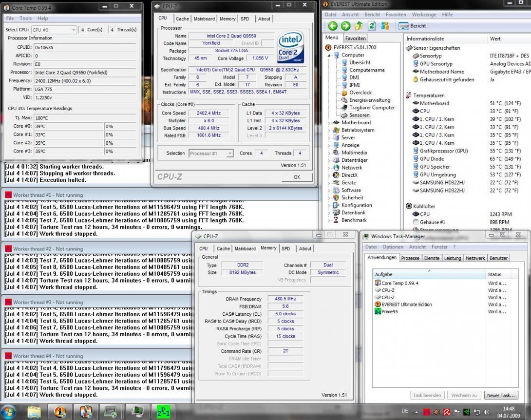
Task: Select Tragbarer Computer tree item
Action: click(372, 107)
